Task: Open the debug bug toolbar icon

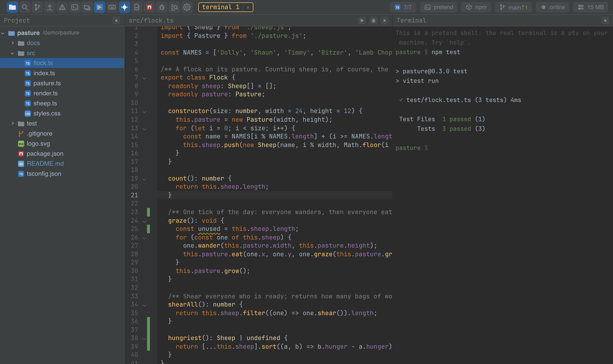Action: (x=162, y=7)
